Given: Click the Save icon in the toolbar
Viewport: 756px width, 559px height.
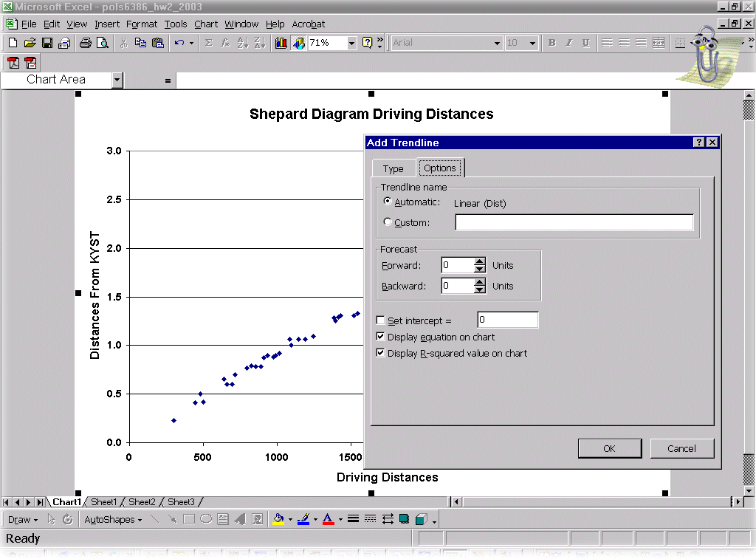Looking at the screenshot, I should point(47,43).
